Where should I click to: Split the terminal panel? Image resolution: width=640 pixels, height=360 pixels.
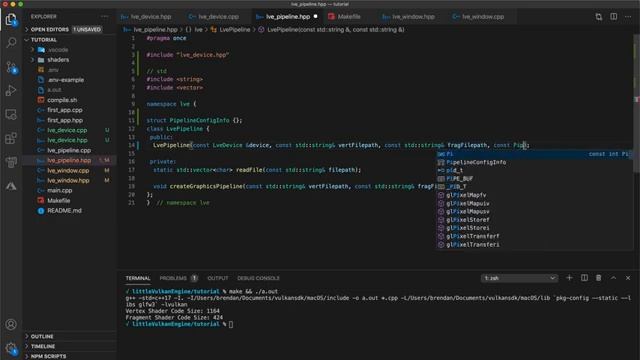point(584,278)
